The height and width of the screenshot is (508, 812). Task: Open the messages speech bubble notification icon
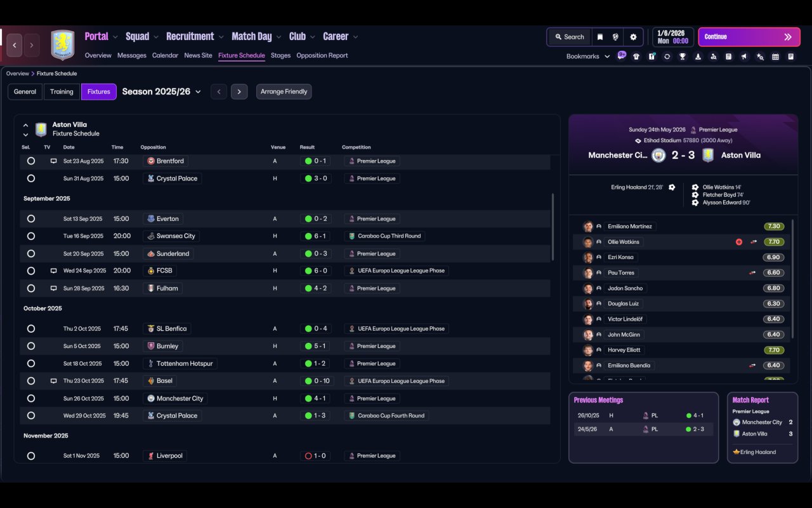(x=621, y=55)
